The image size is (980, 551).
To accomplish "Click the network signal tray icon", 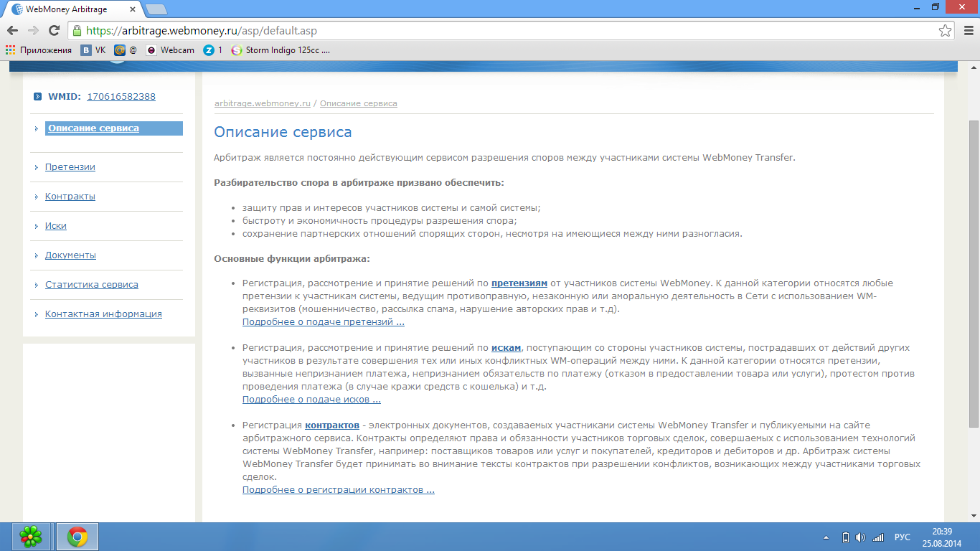I will [x=877, y=537].
